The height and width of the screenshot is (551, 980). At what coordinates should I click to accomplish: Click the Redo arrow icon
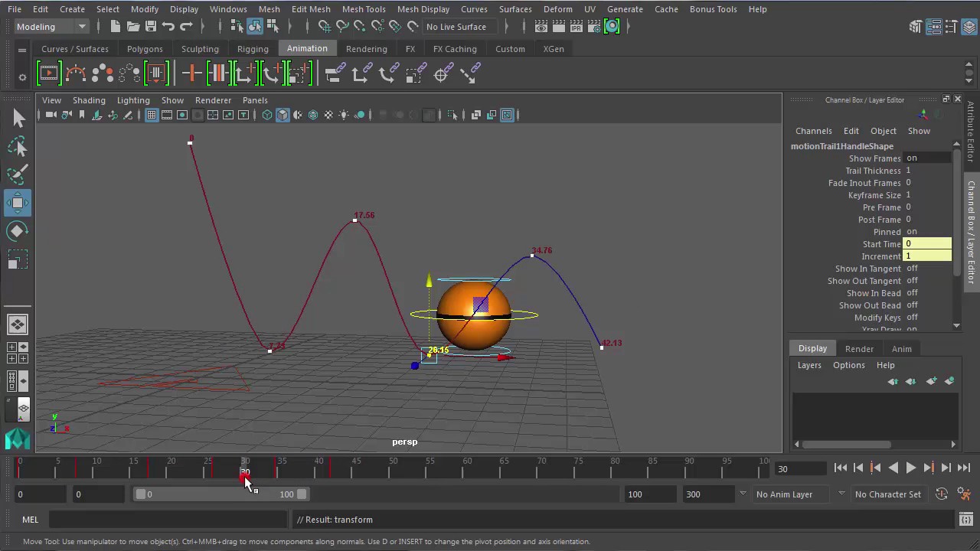[186, 27]
